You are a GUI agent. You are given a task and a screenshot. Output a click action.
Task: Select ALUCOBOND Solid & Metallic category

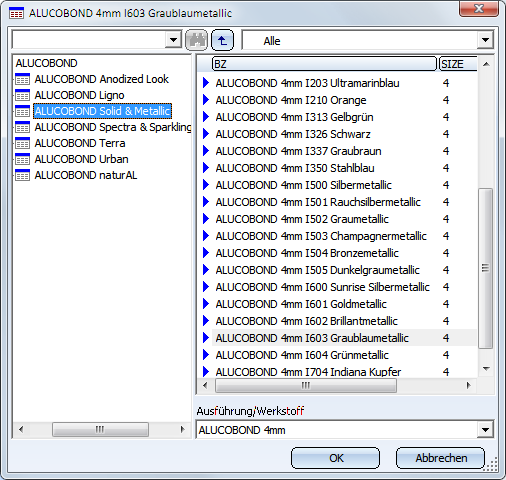click(x=102, y=111)
